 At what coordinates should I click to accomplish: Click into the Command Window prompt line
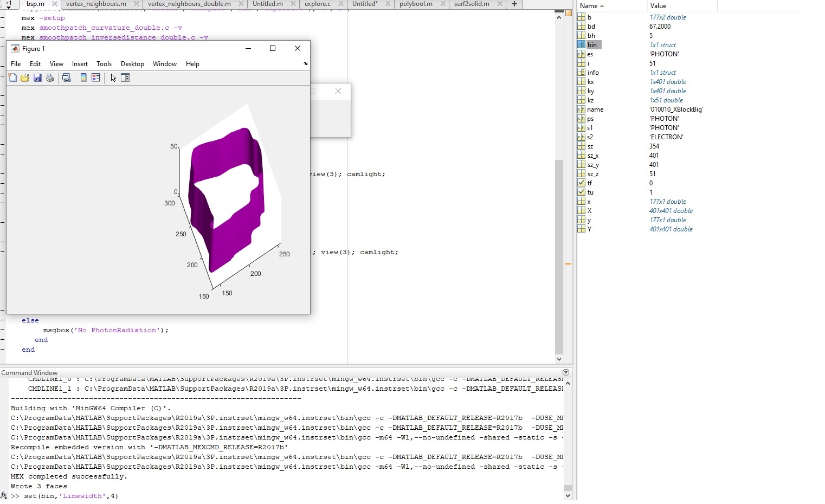(271, 496)
